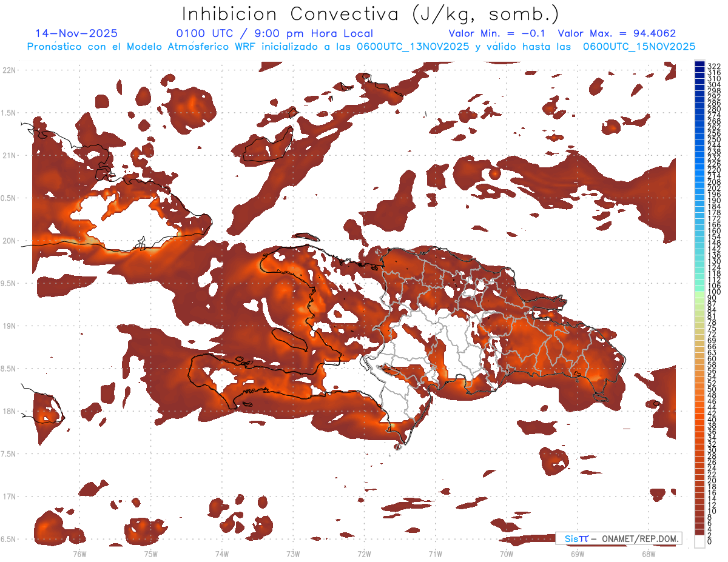Select the date text '14-Nov-2025'
Viewport: 728px width, 562px height.
click(x=76, y=33)
